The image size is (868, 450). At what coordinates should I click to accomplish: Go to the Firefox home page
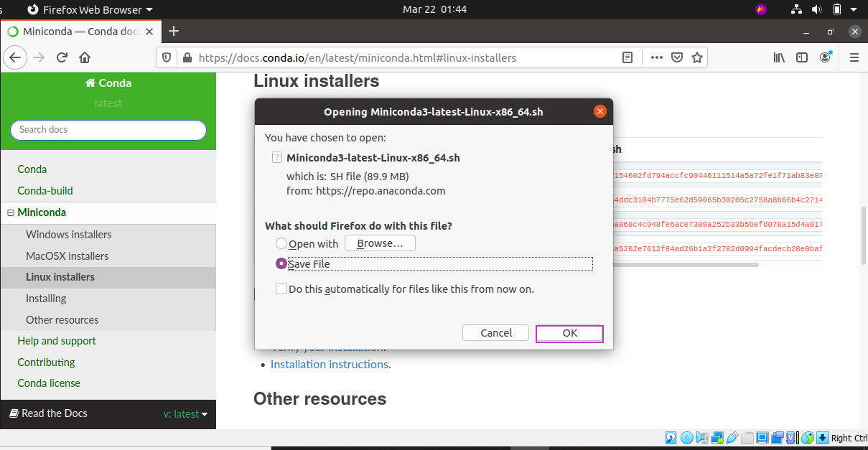(85, 57)
